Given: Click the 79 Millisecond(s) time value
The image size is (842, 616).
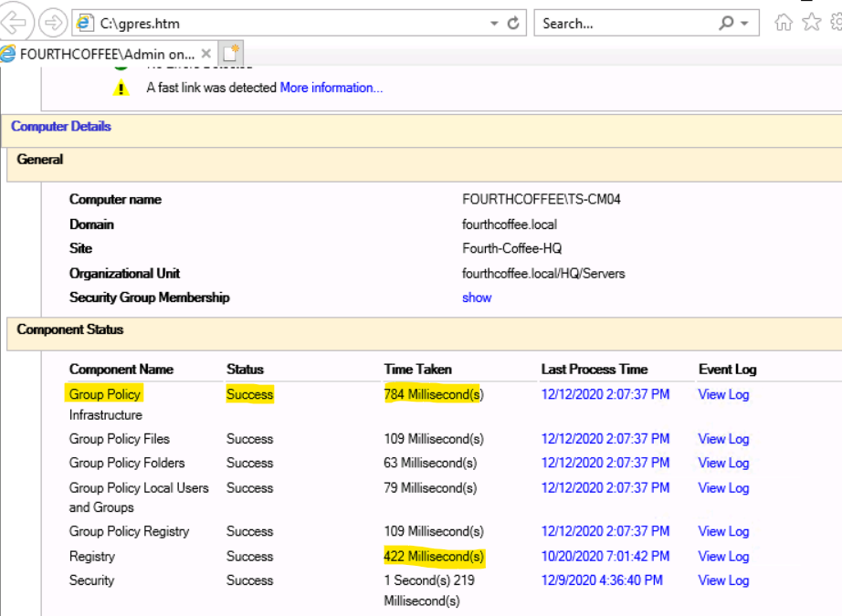Looking at the screenshot, I should 430,487.
